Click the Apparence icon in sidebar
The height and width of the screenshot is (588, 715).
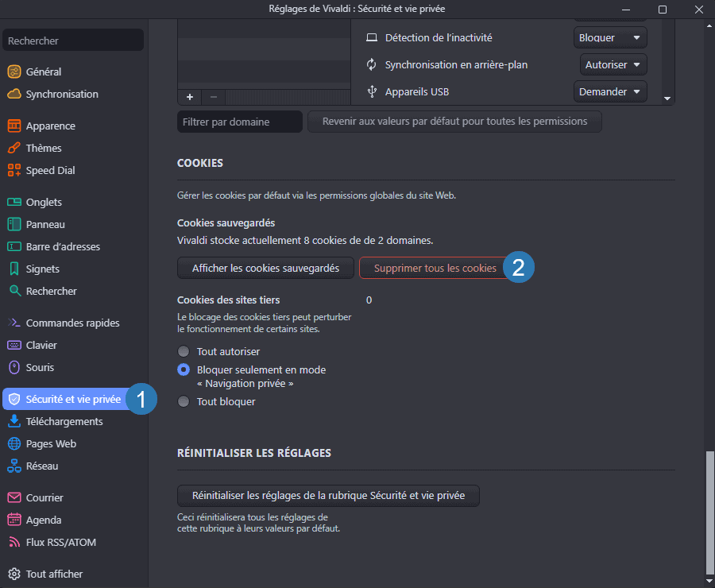click(14, 126)
